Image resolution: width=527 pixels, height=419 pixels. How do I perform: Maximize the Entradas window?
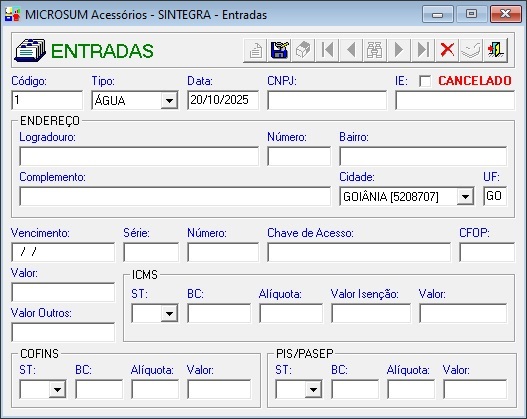(472, 14)
